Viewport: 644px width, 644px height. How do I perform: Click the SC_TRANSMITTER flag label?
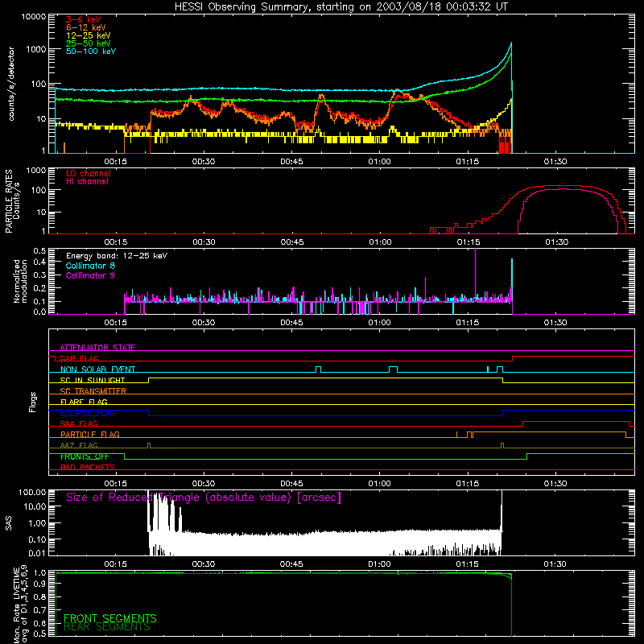coord(93,390)
